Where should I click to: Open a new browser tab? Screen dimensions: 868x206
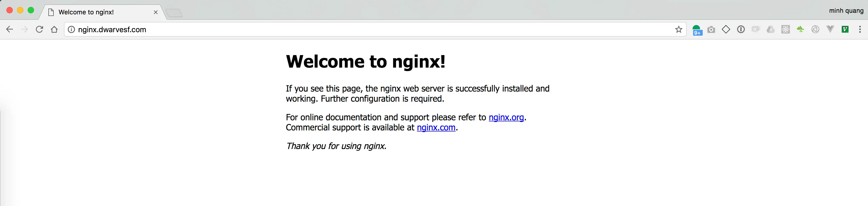[174, 13]
